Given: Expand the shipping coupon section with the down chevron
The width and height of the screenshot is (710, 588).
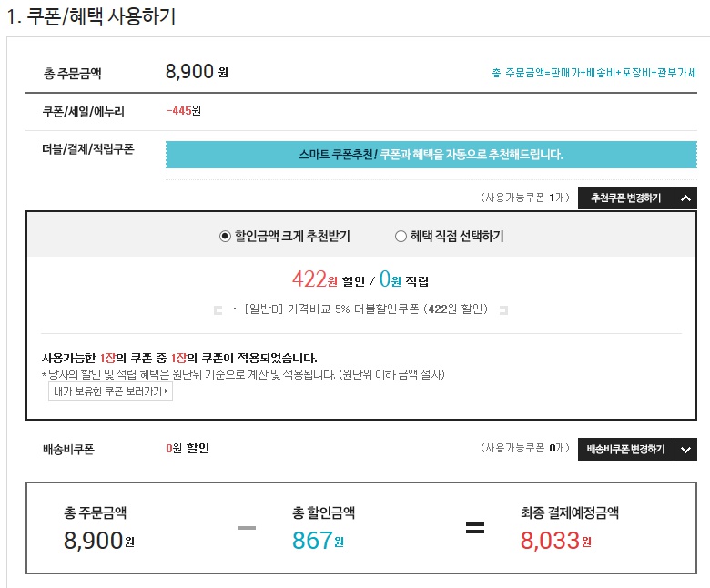Looking at the screenshot, I should [686, 450].
